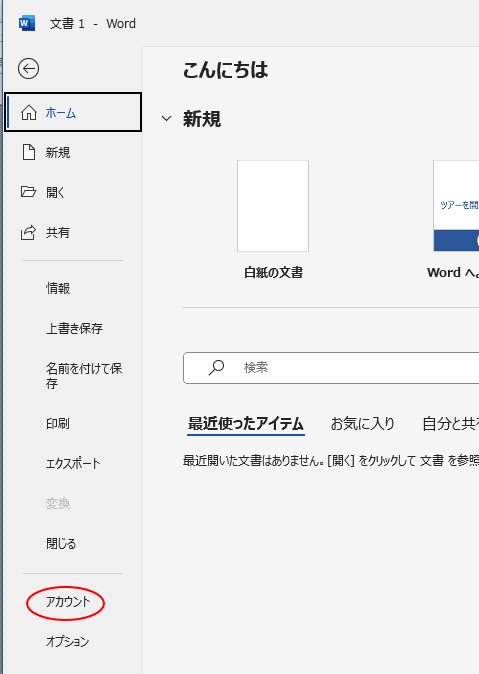Open the Word へようこそ tour thumbnail
This screenshot has width=479, height=674.
click(456, 206)
